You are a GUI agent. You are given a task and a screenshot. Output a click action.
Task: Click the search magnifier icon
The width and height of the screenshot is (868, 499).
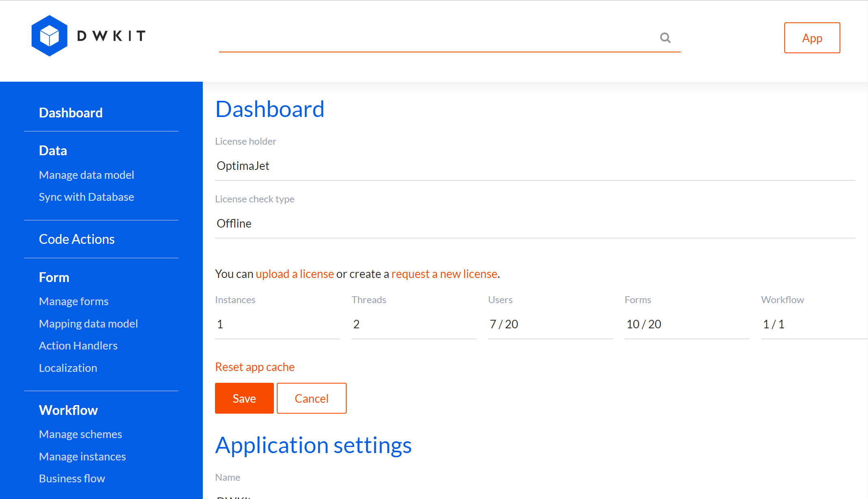(x=665, y=38)
